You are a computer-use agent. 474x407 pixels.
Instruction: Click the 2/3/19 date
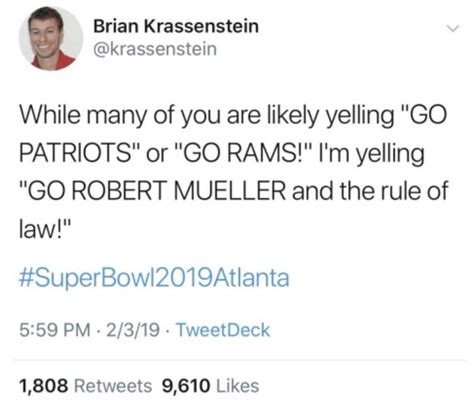(133, 330)
